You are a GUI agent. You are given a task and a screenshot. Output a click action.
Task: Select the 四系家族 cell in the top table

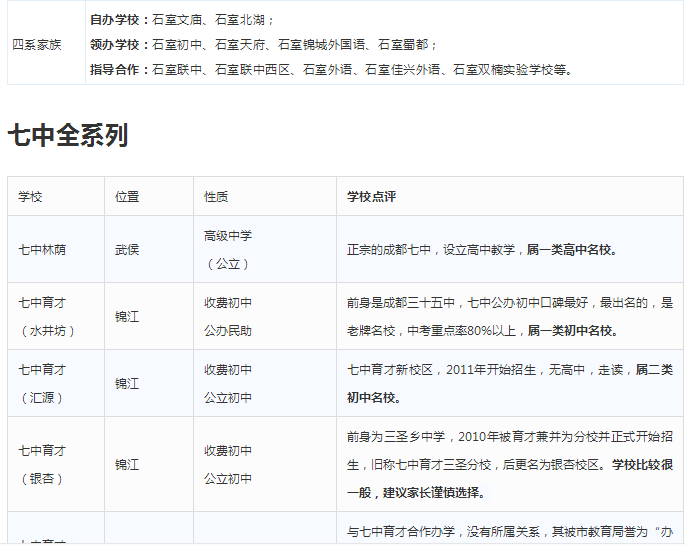coord(36,45)
